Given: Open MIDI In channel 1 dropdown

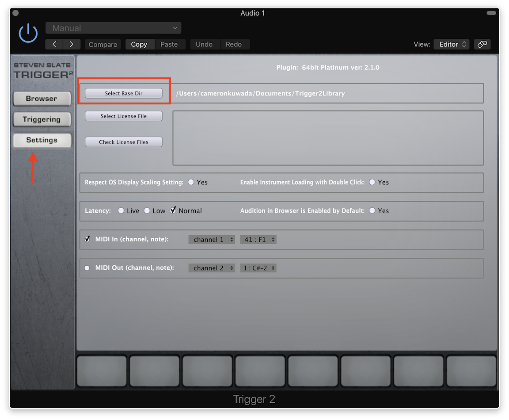Looking at the screenshot, I should tap(212, 240).
